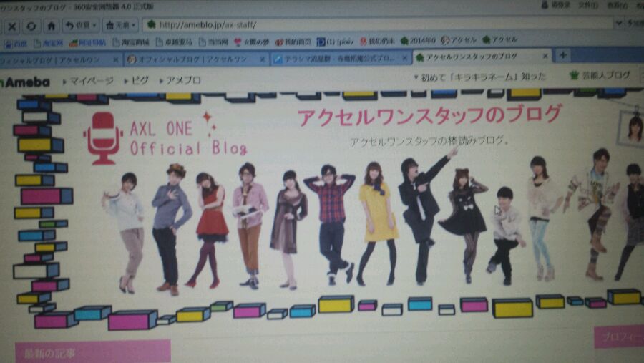Click the red microphone AXL ONE logo

click(103, 138)
